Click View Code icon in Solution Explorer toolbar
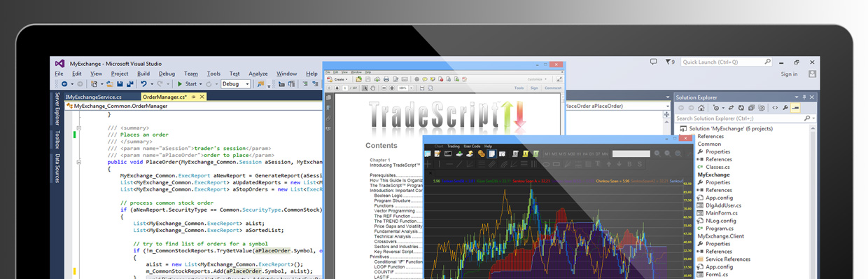The height and width of the screenshot is (279, 868). [775, 108]
